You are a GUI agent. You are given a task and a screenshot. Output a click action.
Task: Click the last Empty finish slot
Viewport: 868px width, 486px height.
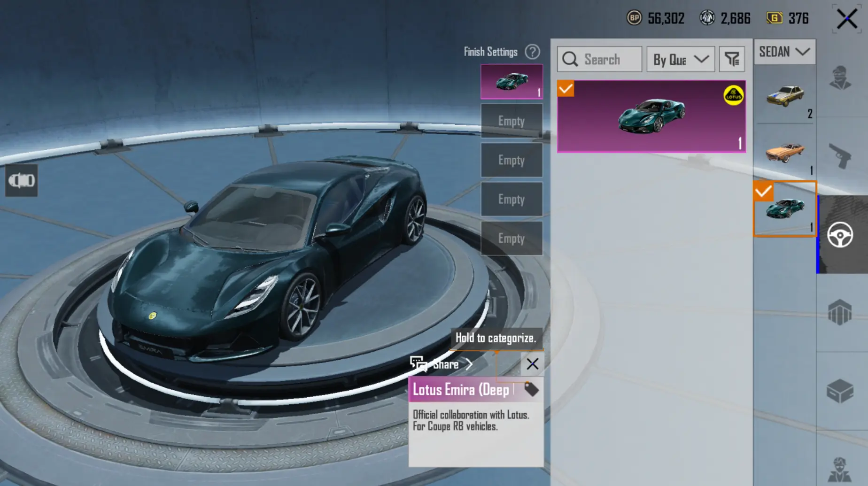point(511,239)
